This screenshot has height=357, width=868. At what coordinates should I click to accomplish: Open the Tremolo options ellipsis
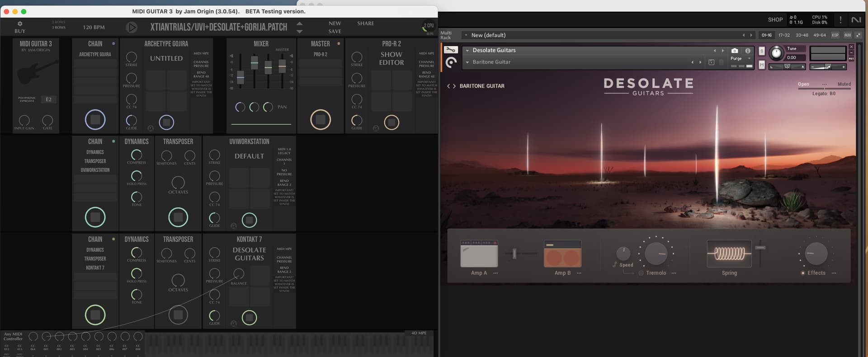(674, 273)
